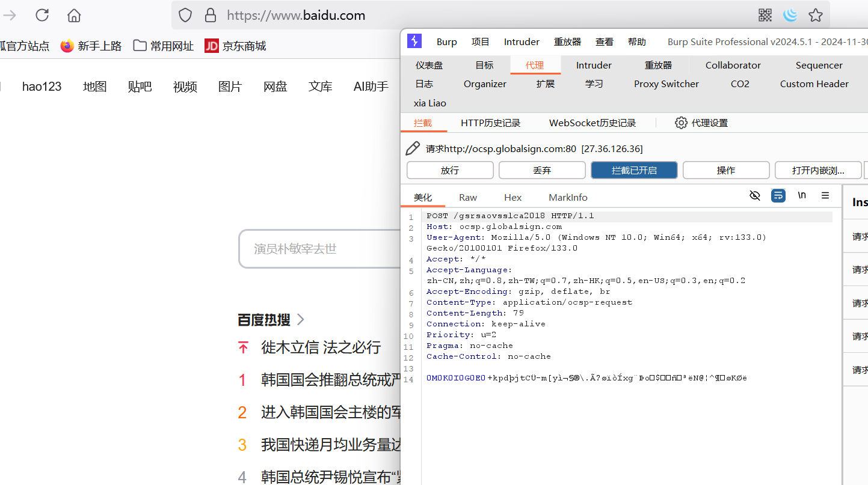Select the 代理 tab
Viewport: 868px width, 485px height.
click(535, 65)
